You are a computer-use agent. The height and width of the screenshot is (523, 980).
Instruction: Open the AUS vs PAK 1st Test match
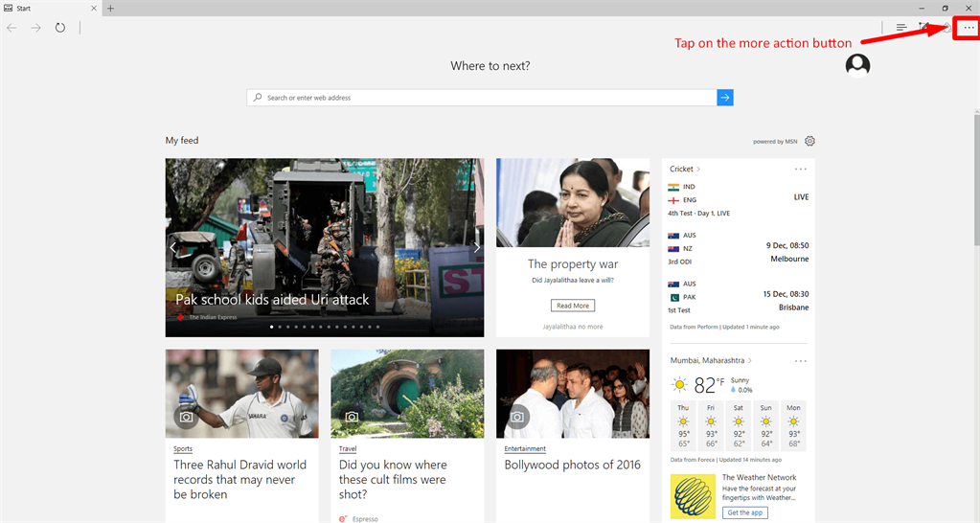click(738, 297)
